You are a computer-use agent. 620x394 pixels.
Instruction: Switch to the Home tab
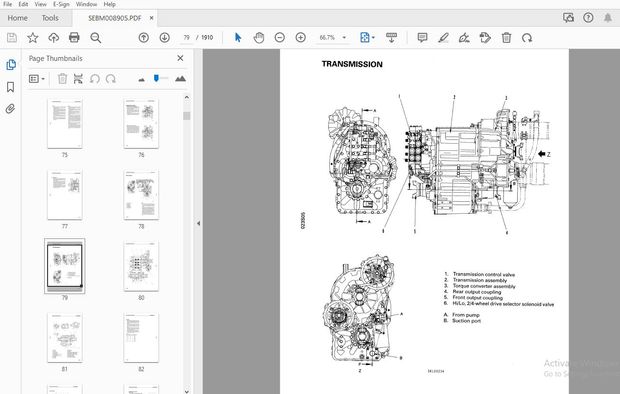coord(17,18)
